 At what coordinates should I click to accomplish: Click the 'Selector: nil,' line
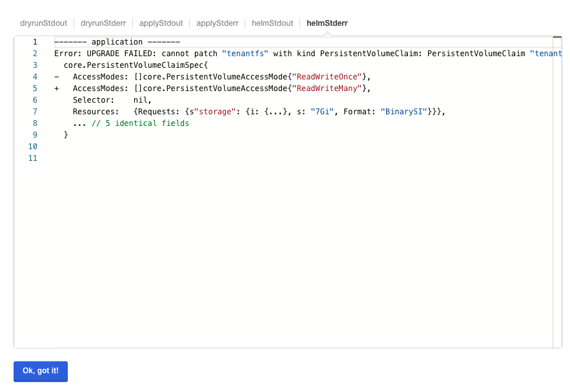[112, 100]
